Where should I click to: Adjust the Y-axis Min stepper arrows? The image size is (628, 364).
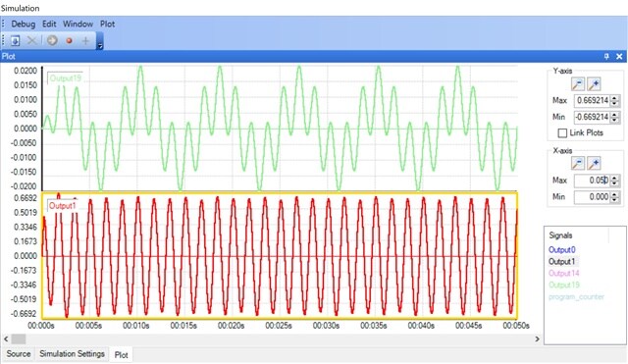pyautogui.click(x=615, y=117)
